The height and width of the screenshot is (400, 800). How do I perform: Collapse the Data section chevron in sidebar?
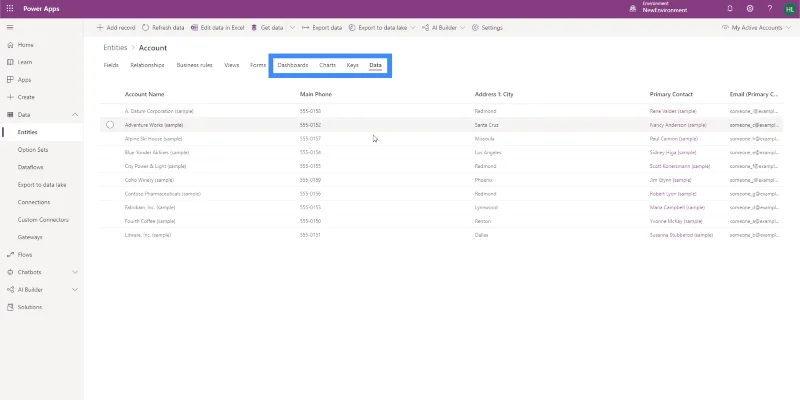point(75,115)
